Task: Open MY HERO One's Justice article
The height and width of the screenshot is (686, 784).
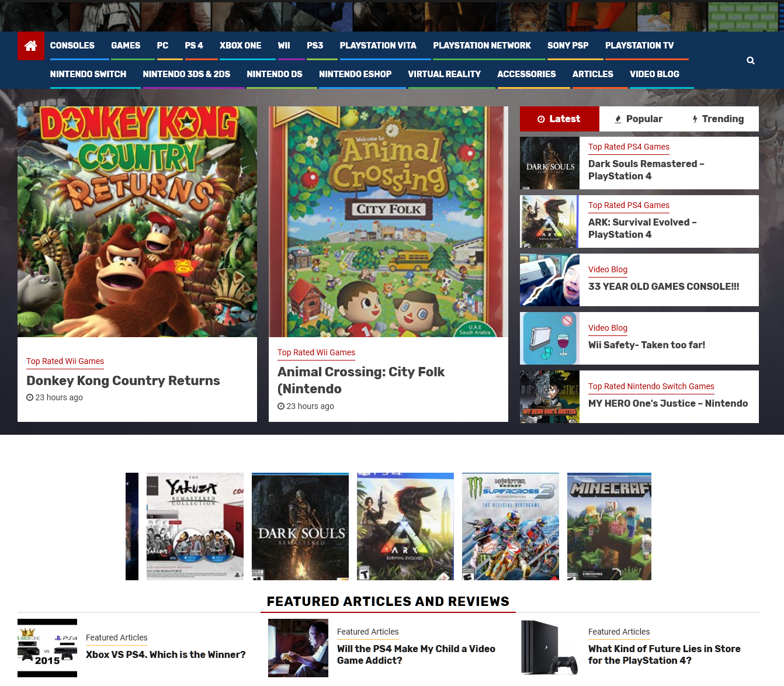Action: 668,403
